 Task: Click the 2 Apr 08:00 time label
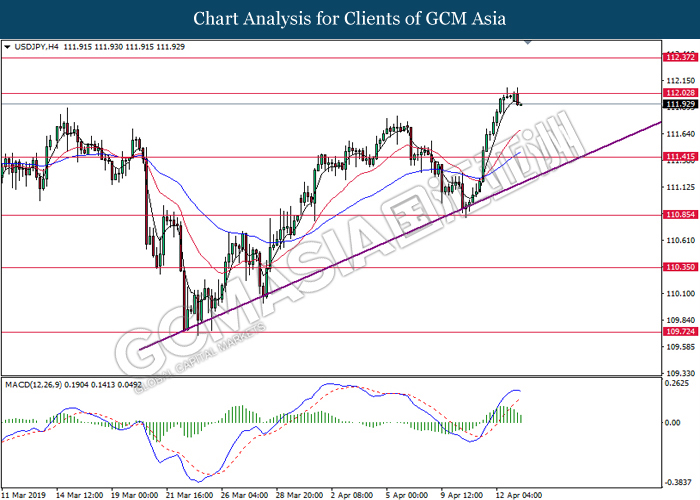coord(352,495)
